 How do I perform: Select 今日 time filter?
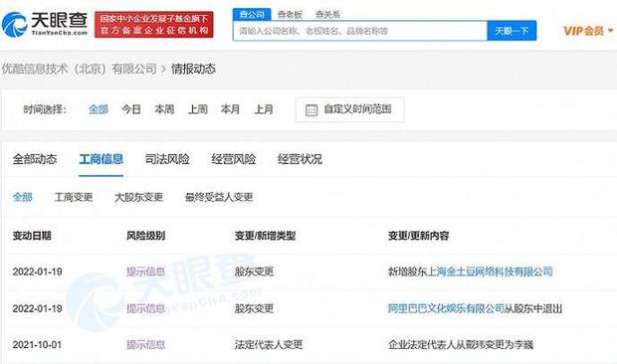click(131, 109)
